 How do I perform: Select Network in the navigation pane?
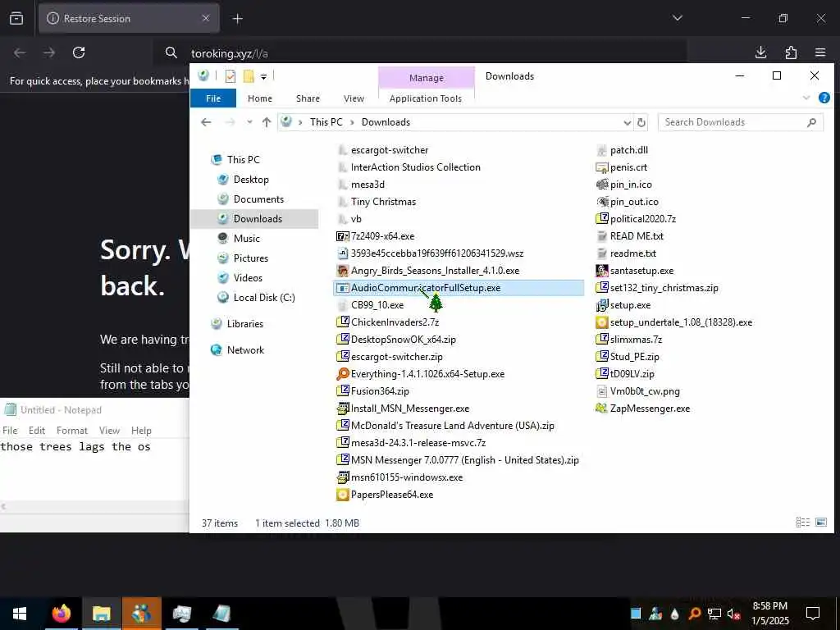coord(245,349)
